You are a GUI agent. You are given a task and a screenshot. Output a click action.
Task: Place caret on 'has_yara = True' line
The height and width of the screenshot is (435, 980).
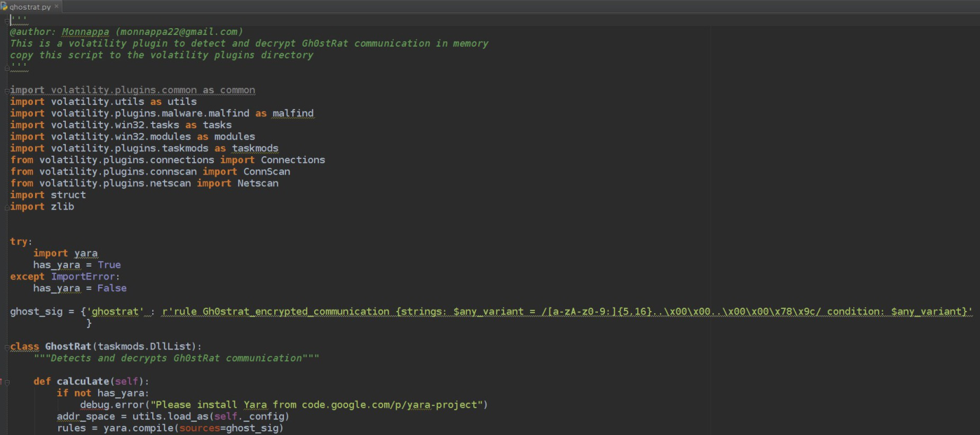(77, 265)
